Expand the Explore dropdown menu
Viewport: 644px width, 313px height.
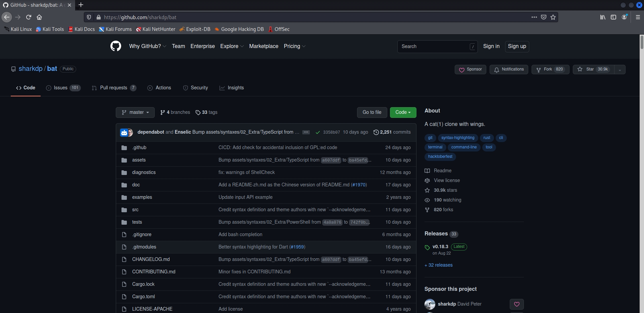coord(232,46)
